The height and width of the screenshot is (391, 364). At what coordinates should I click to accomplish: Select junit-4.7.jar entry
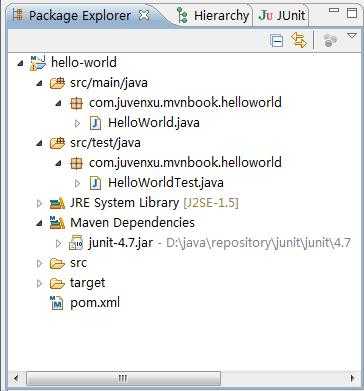121,243
